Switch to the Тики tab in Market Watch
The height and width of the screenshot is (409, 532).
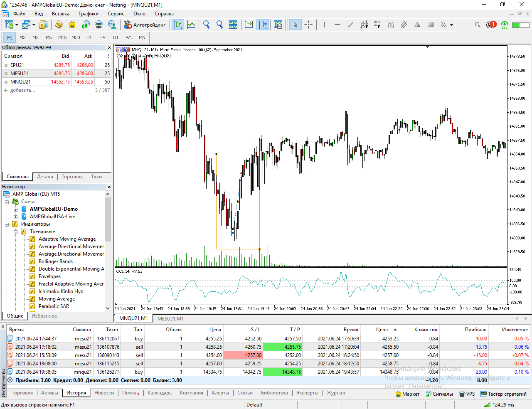pos(96,177)
